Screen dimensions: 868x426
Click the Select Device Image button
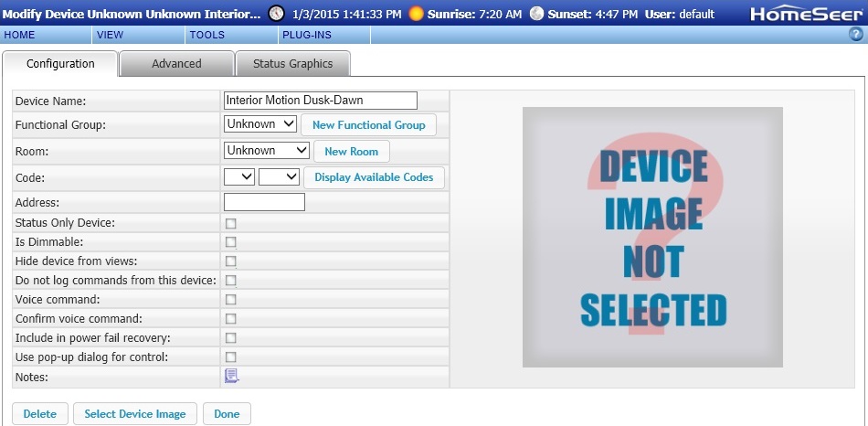pyautogui.click(x=135, y=414)
